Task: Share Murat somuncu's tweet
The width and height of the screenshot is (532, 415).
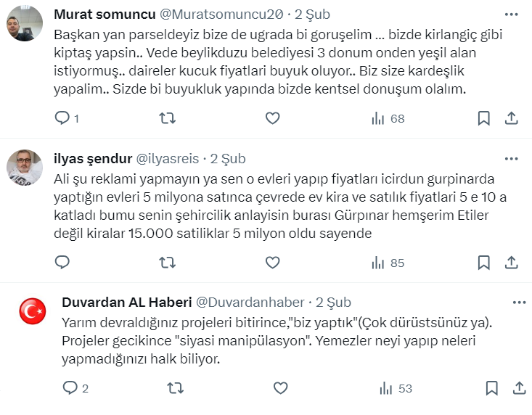Action: (511, 118)
